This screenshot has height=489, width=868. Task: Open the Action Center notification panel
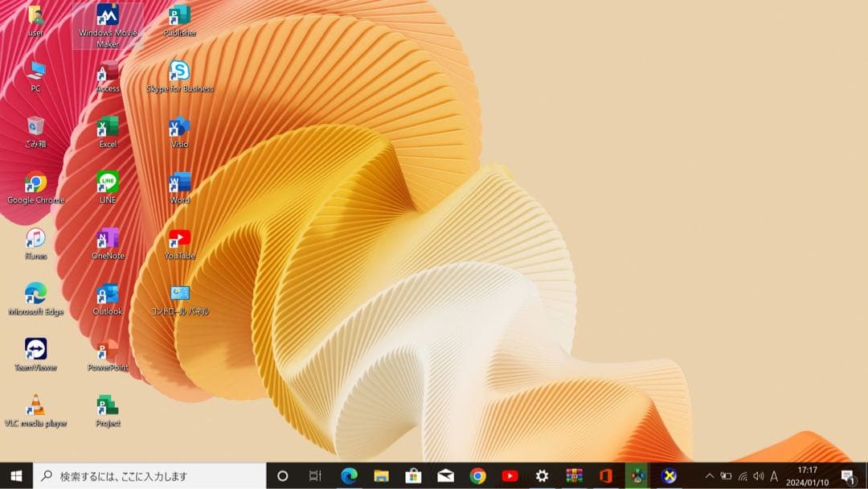848,475
